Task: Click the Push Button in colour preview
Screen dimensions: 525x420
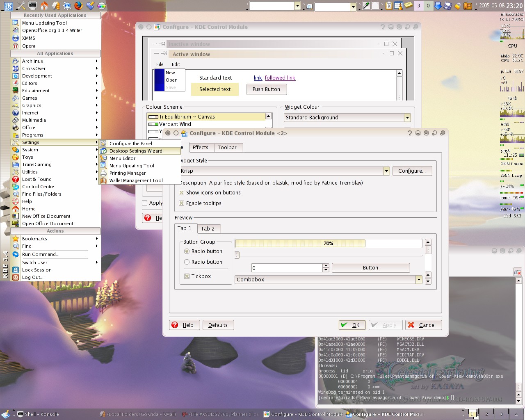Action: pyautogui.click(x=267, y=89)
